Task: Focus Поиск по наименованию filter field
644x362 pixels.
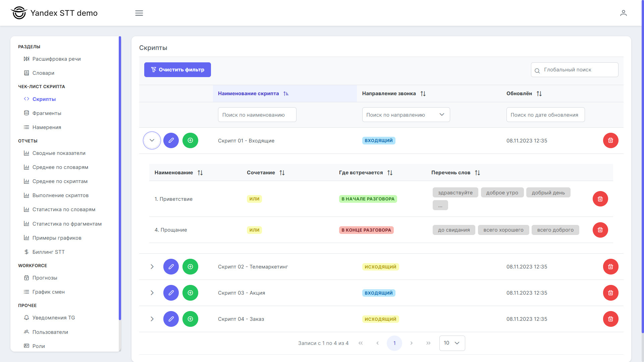Action: [257, 115]
